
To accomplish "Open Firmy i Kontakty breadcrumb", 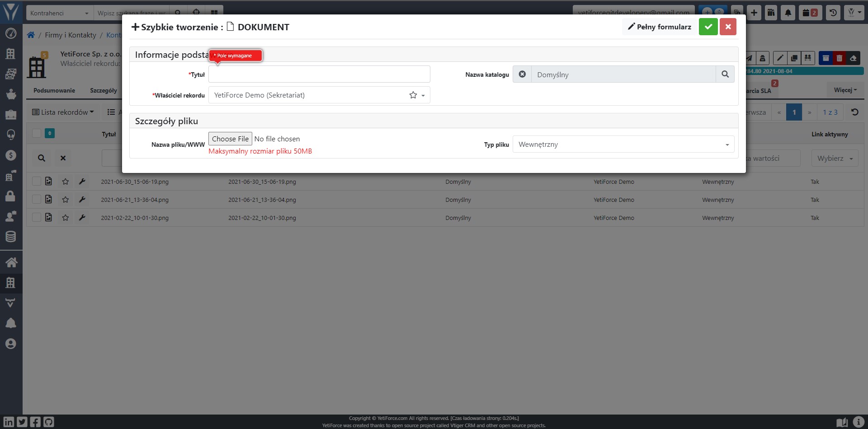I will coord(71,35).
